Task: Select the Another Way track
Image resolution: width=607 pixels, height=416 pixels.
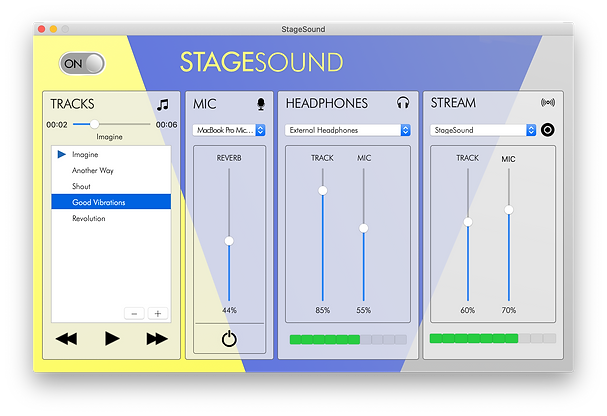Action: click(111, 170)
